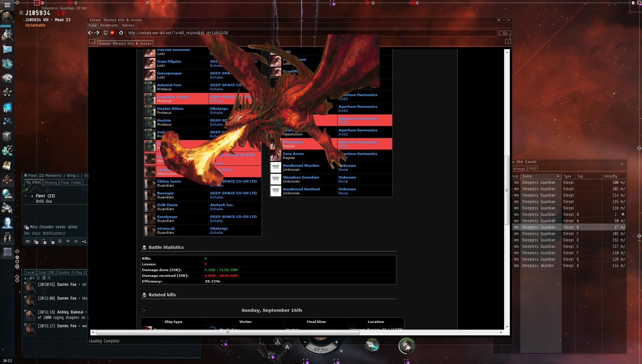Open the Journal book icon
642x364 pixels.
[7, 165]
